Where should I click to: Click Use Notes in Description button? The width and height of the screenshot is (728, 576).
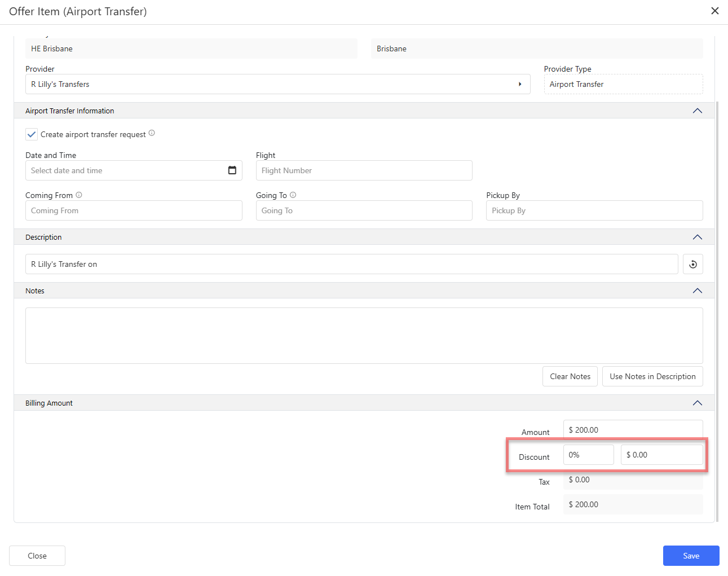tap(652, 376)
